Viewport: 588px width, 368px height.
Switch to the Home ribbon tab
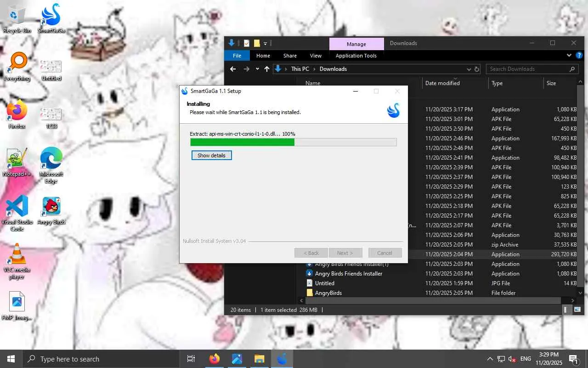tap(263, 56)
